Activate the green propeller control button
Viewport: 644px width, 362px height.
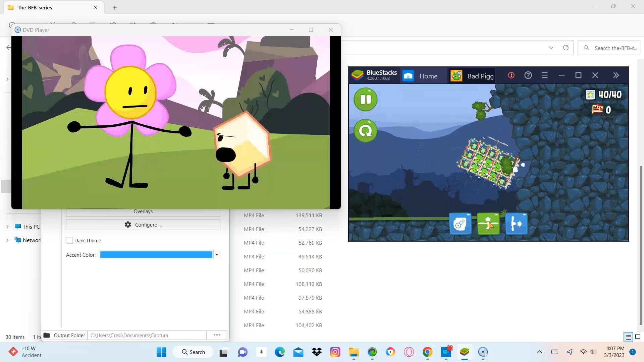pos(488,224)
